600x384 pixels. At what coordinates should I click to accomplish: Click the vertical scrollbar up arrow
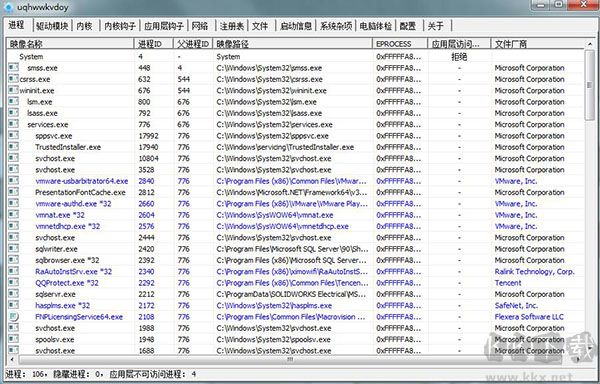[590, 44]
